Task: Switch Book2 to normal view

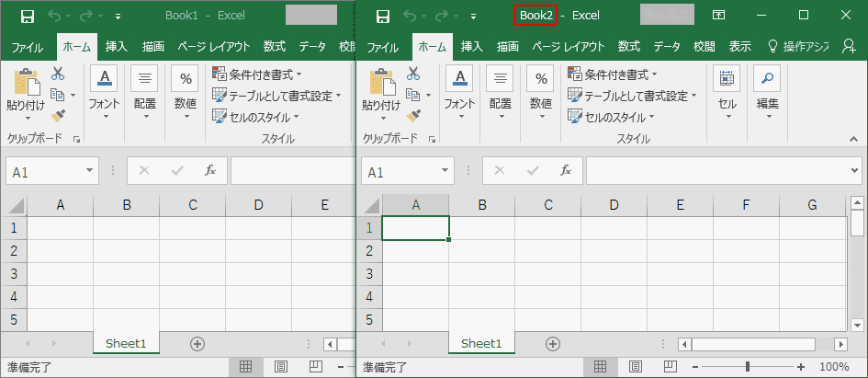Action: (601, 366)
